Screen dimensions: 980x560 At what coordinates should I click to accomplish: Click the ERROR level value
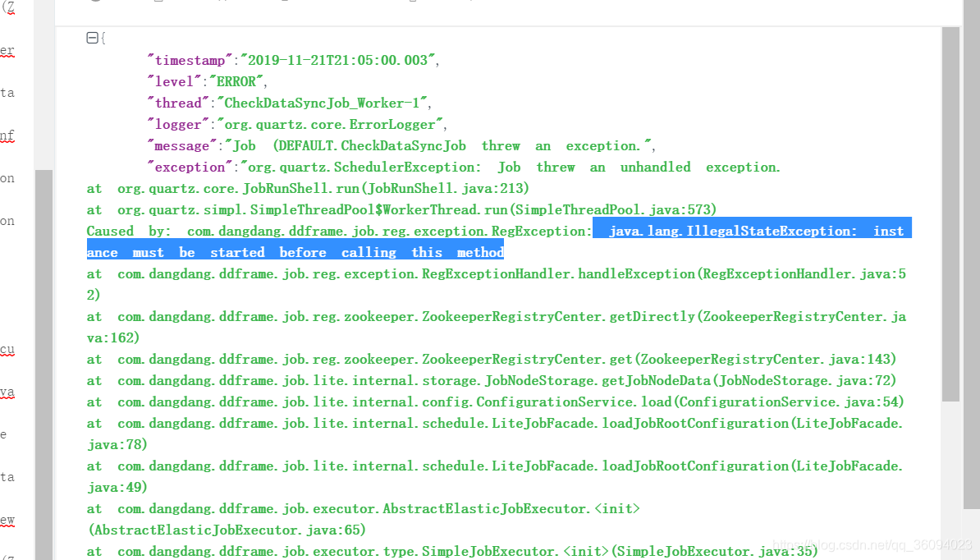pyautogui.click(x=236, y=81)
